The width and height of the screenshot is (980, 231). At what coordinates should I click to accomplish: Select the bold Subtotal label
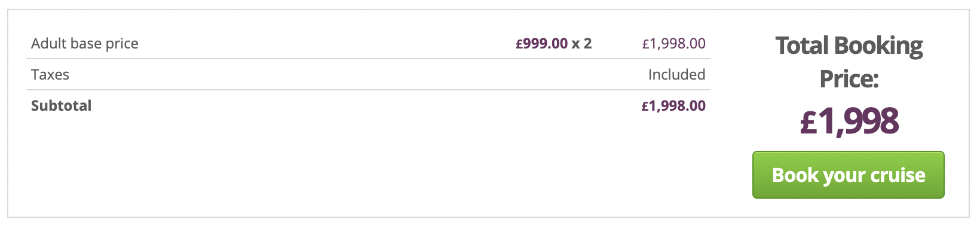click(x=62, y=106)
